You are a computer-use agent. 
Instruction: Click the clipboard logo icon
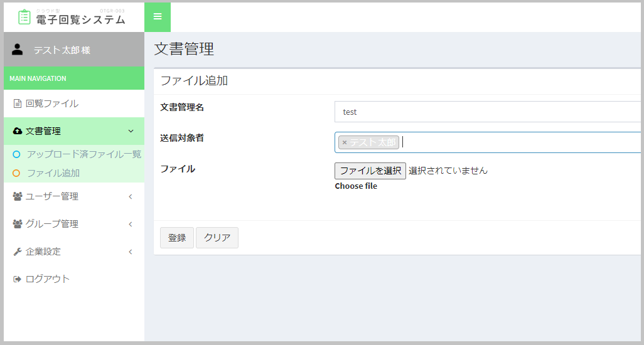(x=24, y=17)
